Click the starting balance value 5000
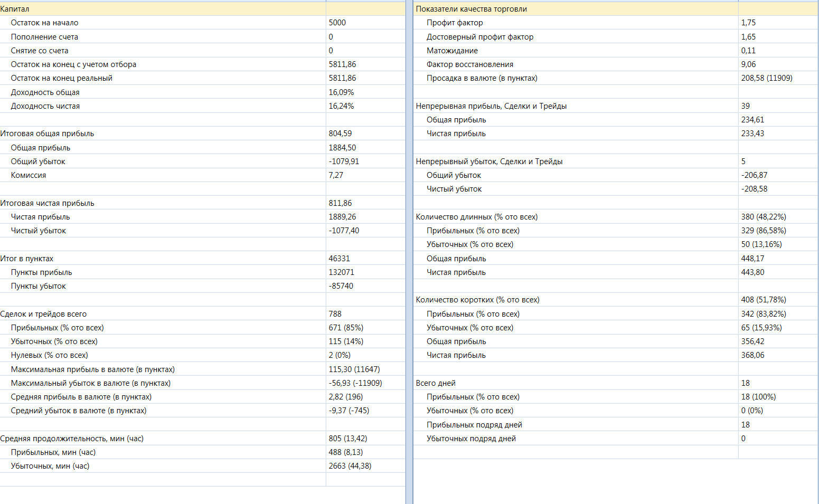This screenshot has height=504, width=819. 337,23
